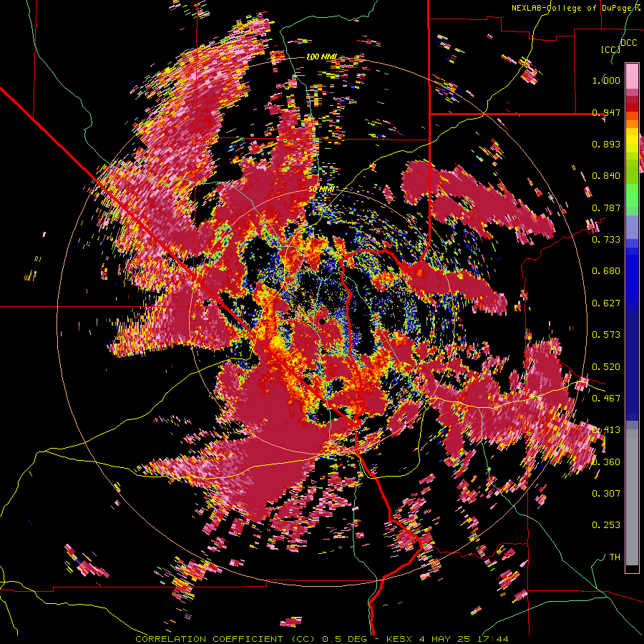The image size is (644, 644).
Task: Select the 0.787 legend value
Action: 606,208
